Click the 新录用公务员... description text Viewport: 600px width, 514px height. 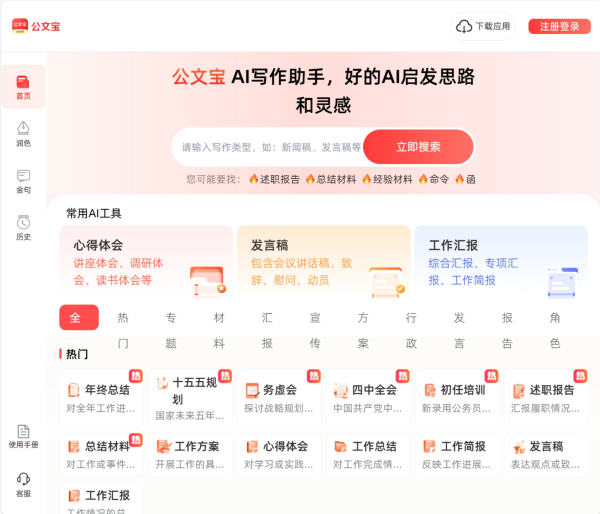coord(456,408)
